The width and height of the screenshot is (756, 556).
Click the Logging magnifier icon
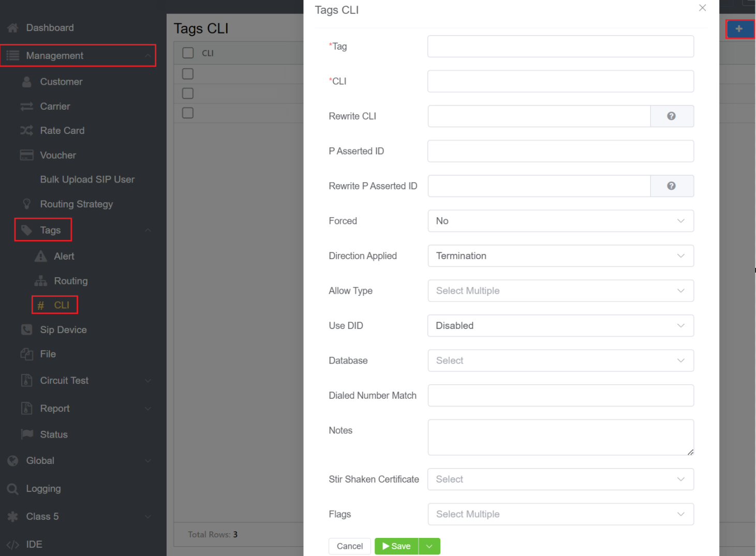coord(13,489)
